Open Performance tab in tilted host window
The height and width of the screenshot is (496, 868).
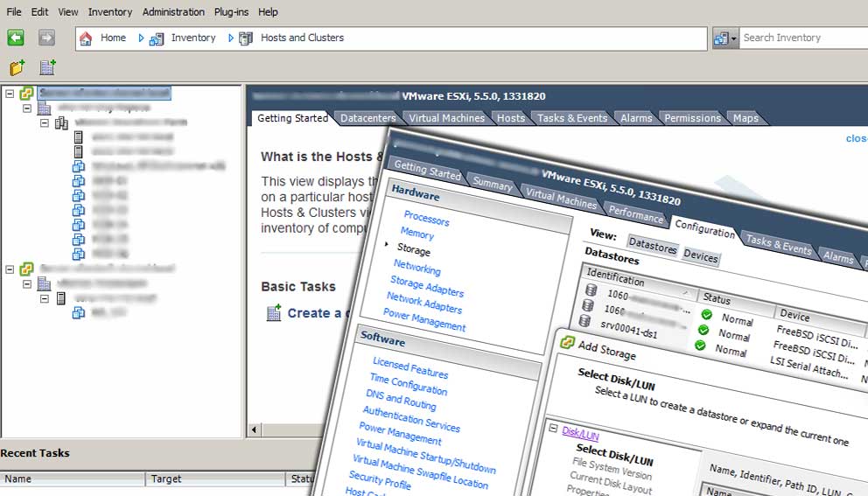pos(636,213)
